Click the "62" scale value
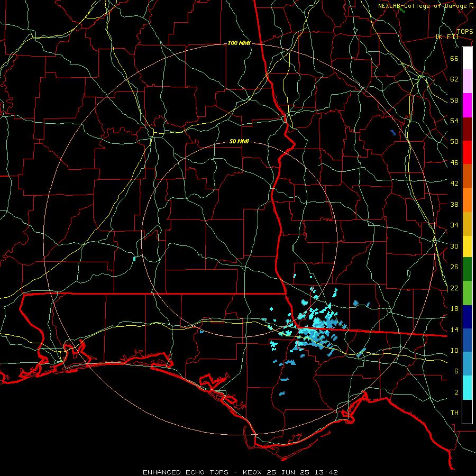 454,79
